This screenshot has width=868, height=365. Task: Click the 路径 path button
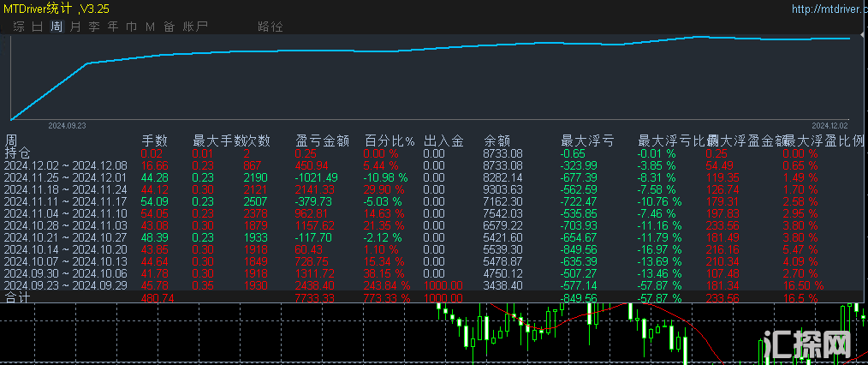pyautogui.click(x=270, y=27)
